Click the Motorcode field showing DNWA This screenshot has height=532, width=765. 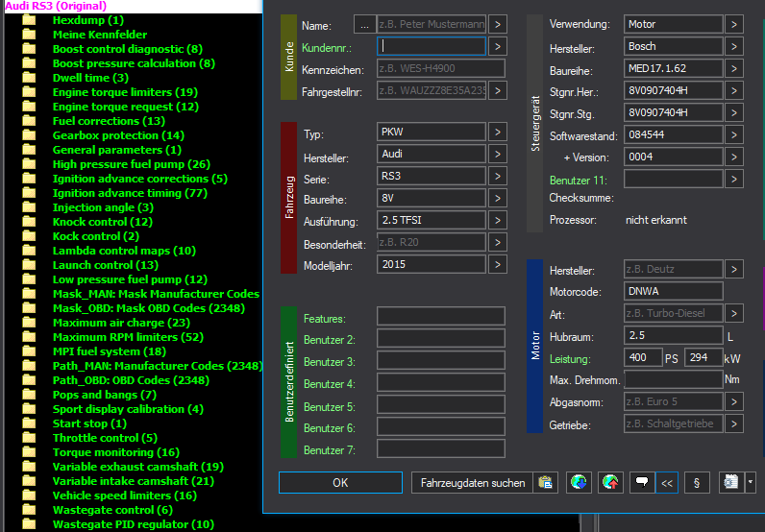coord(674,291)
